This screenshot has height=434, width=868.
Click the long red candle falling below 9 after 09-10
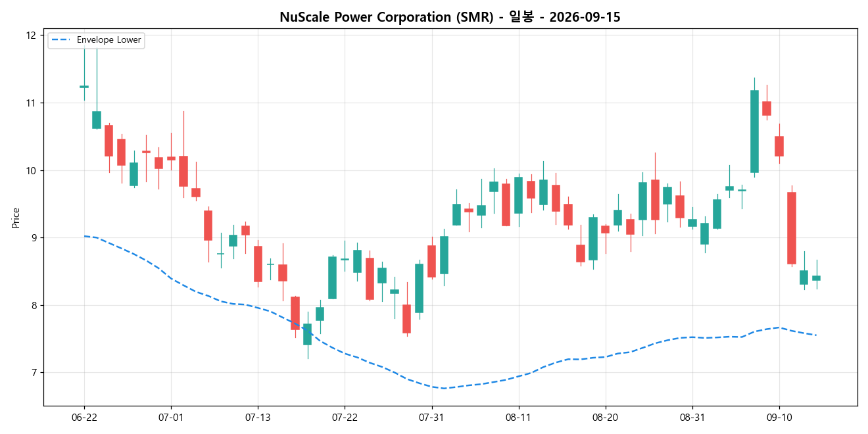tap(792, 228)
